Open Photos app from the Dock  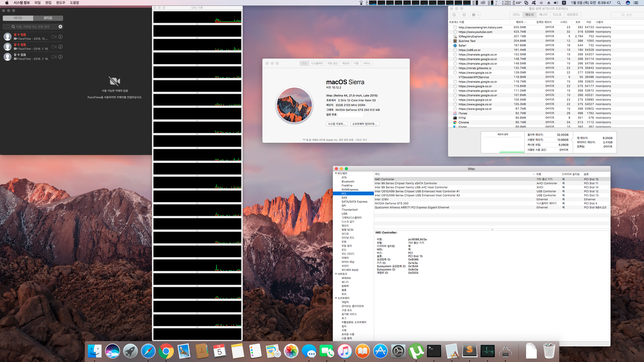pos(291,351)
